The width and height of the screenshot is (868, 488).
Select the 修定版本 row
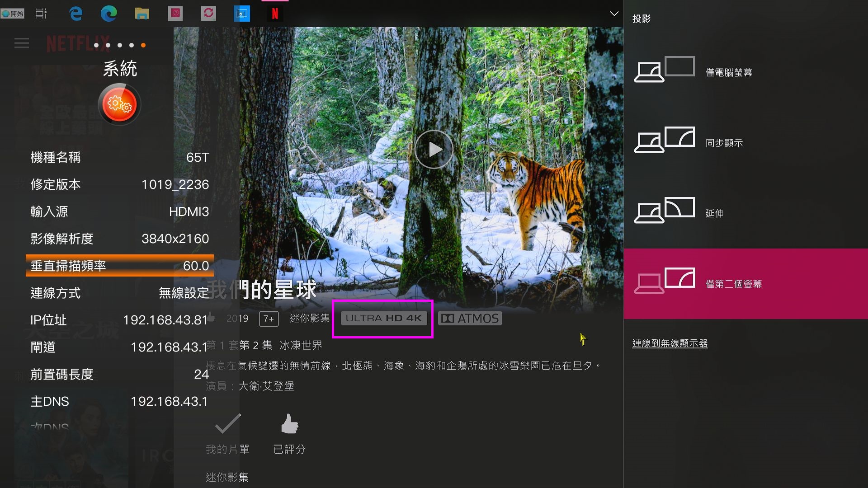[120, 184]
